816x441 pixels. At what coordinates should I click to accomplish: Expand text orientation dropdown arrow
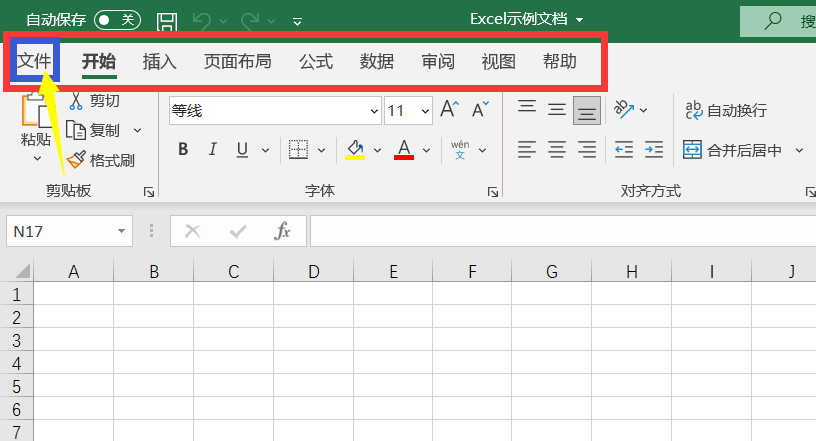[643, 110]
